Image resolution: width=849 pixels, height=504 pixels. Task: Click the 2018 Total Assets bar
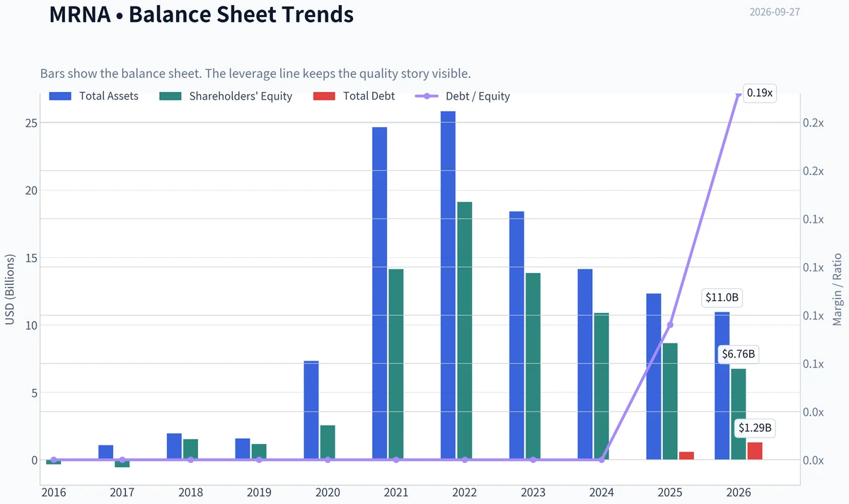(174, 447)
